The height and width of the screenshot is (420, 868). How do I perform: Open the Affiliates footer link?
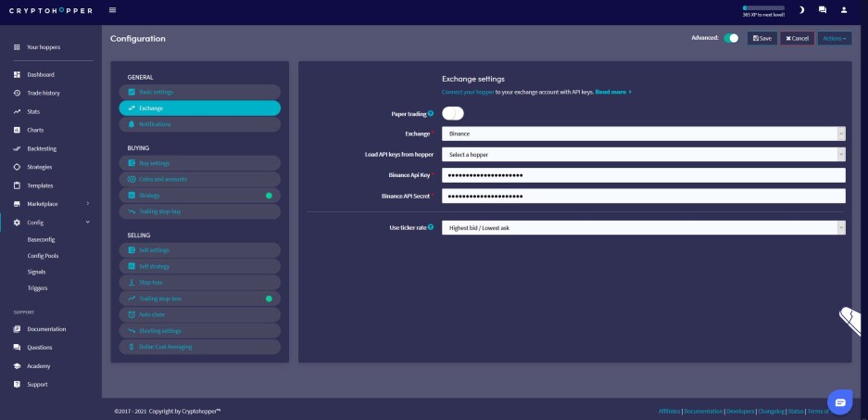pos(670,412)
